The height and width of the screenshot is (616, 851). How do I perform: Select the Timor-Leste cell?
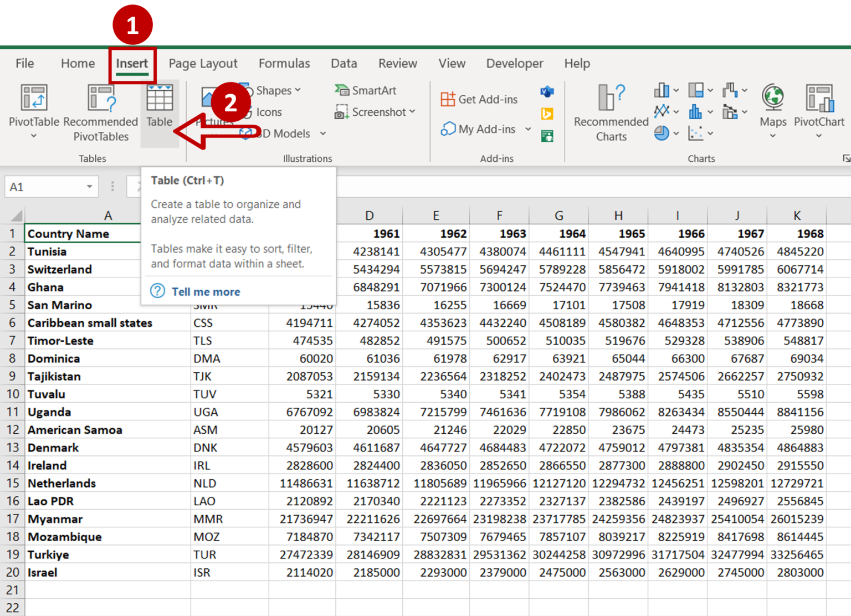point(107,341)
